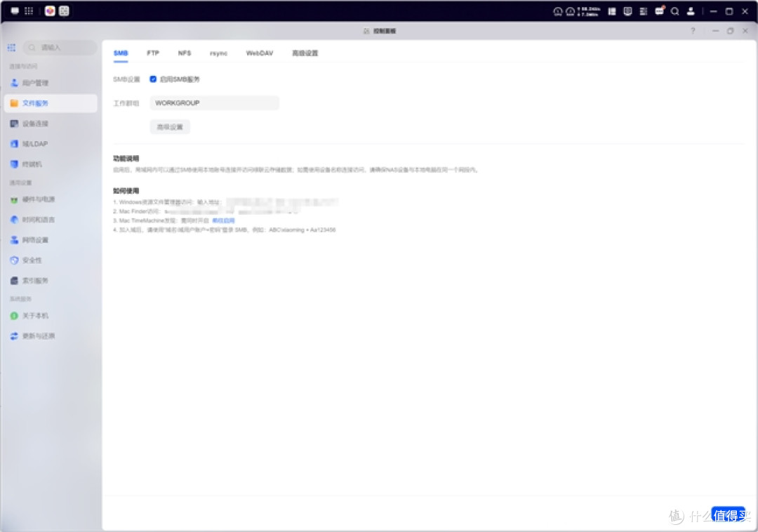Switch to the SMB tab
The height and width of the screenshot is (532, 758).
(121, 53)
